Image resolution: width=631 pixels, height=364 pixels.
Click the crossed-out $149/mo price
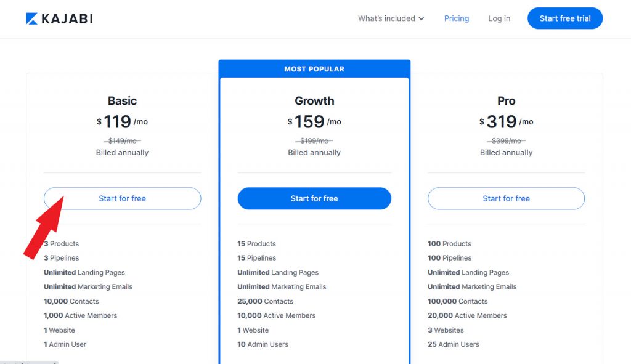click(123, 141)
